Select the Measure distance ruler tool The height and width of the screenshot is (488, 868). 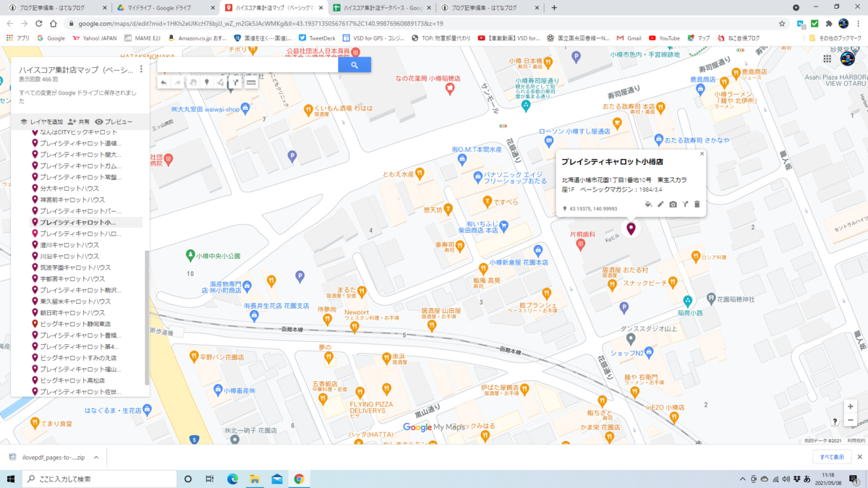coord(251,82)
